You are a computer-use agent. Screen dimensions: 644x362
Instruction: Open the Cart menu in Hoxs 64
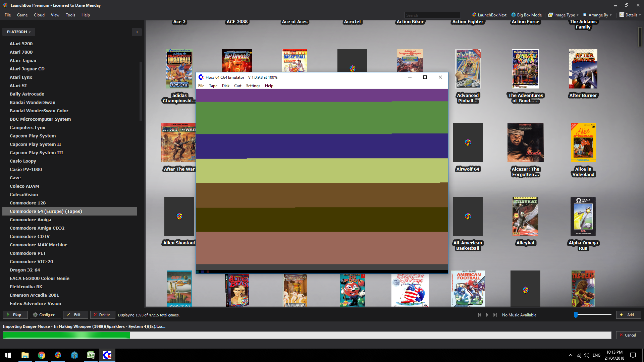point(238,86)
